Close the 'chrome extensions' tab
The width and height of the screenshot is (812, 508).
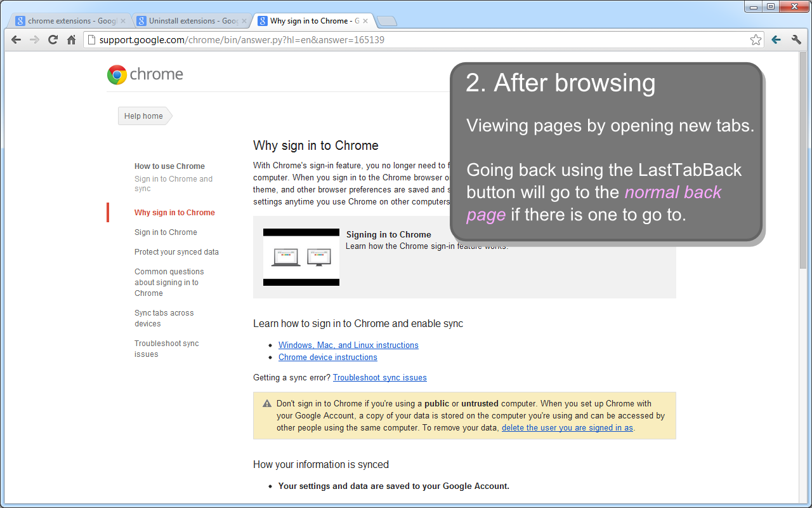(122, 21)
